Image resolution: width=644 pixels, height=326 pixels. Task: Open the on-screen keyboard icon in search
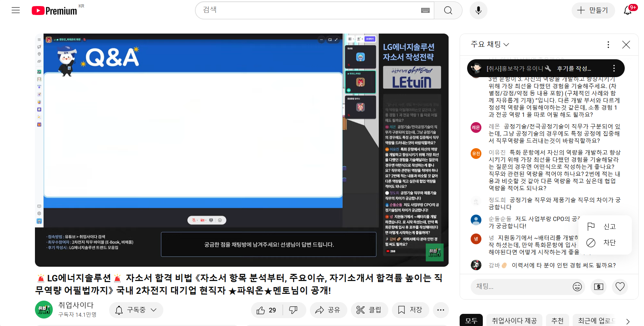(x=425, y=10)
